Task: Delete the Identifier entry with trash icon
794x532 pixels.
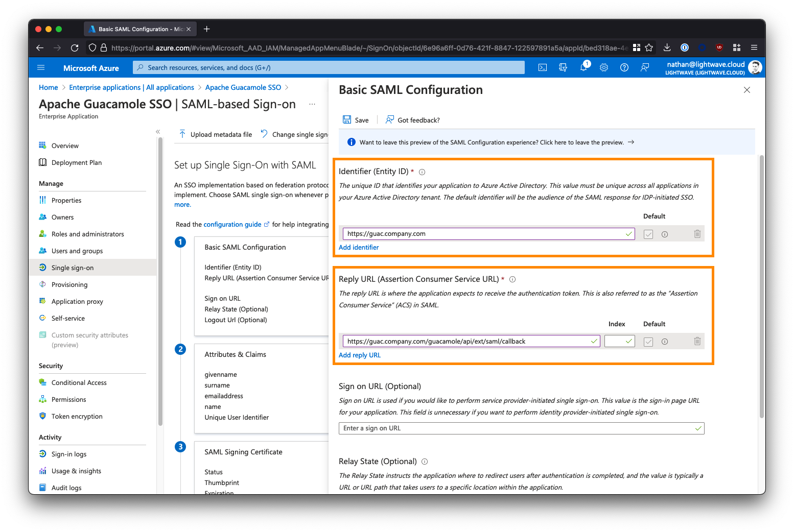Action: (x=697, y=234)
